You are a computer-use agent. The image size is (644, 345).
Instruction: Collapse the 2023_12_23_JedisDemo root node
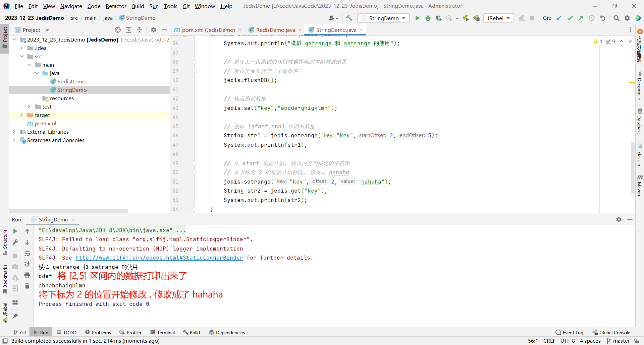coord(14,40)
